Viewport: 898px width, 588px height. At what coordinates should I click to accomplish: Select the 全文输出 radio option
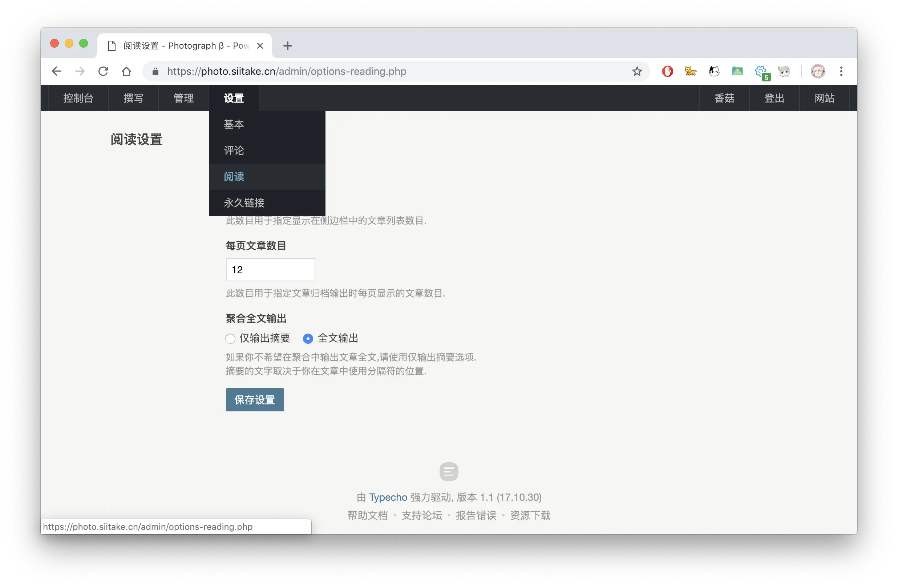(x=308, y=339)
